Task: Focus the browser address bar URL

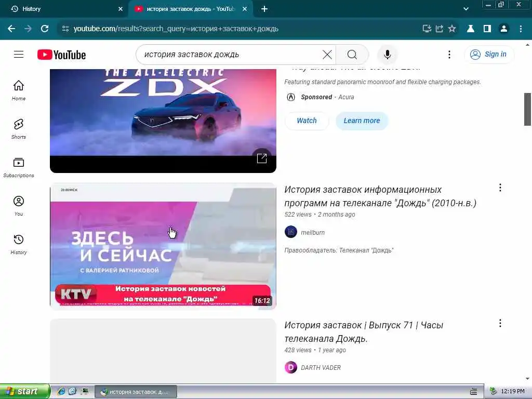Action: tap(176, 29)
